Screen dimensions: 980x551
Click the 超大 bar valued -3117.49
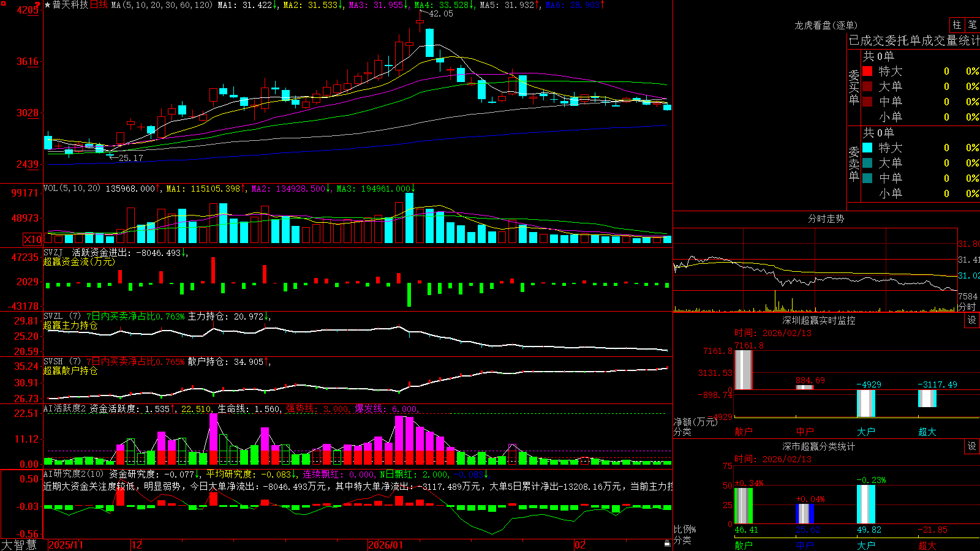(x=927, y=398)
